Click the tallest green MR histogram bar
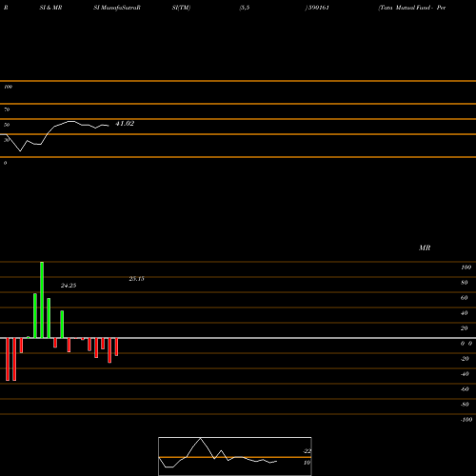The width and height of the screenshot is (476, 476). tap(42, 300)
